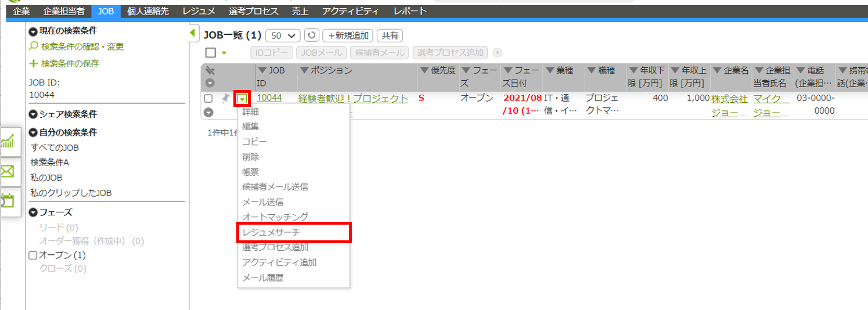Open the 50 per-page count dropdown
This screenshot has width=868, height=310.
[x=283, y=35]
